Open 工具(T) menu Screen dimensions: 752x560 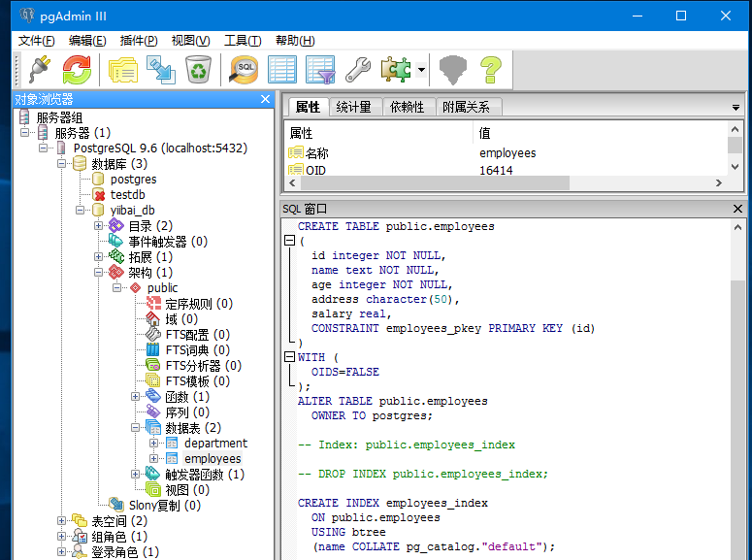click(x=243, y=41)
